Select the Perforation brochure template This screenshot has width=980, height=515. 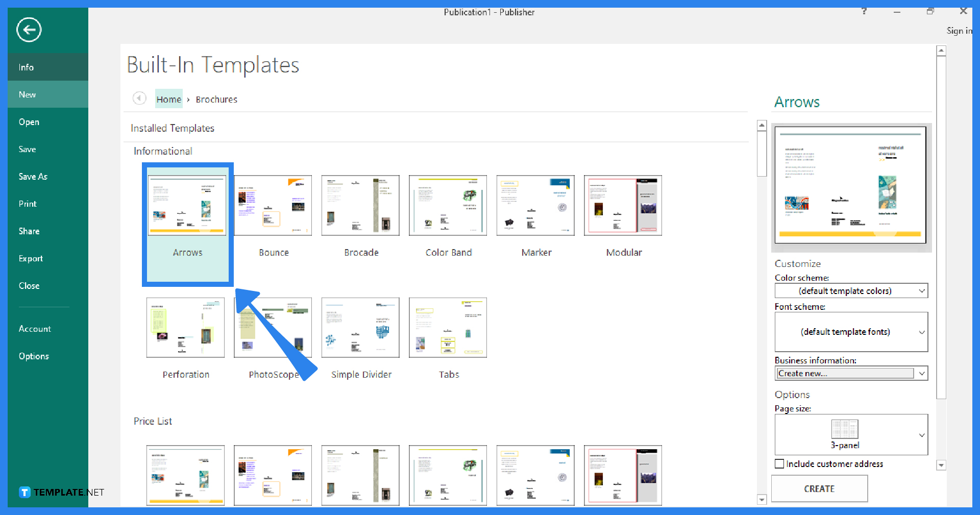click(185, 327)
